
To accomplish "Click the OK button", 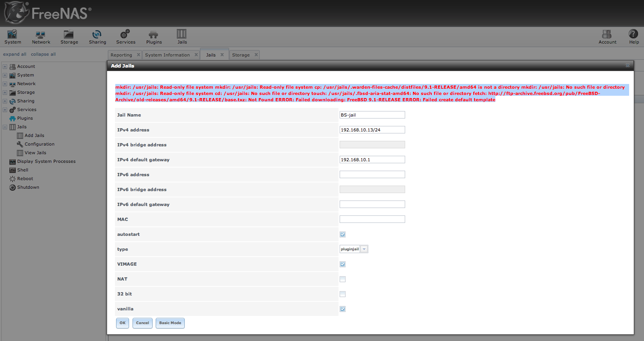I will click(122, 323).
